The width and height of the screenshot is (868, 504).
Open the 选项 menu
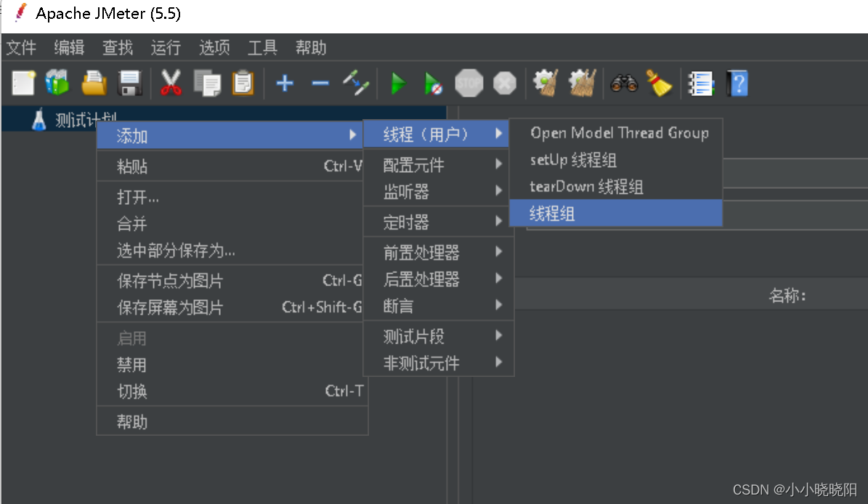[x=214, y=48]
